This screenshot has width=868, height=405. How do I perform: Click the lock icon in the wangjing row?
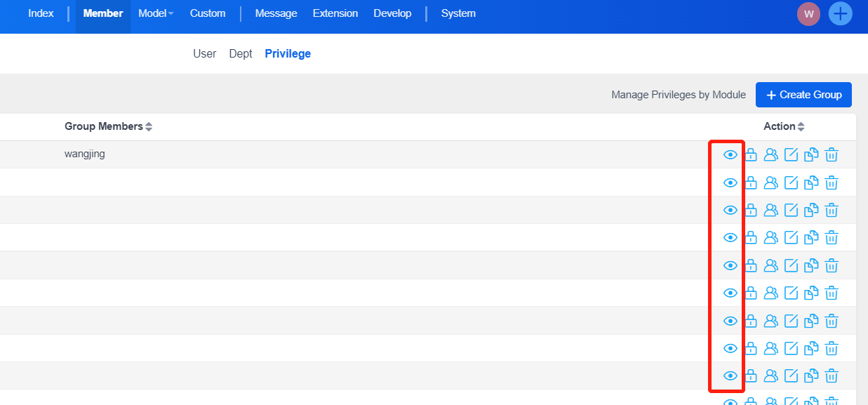[x=750, y=155]
